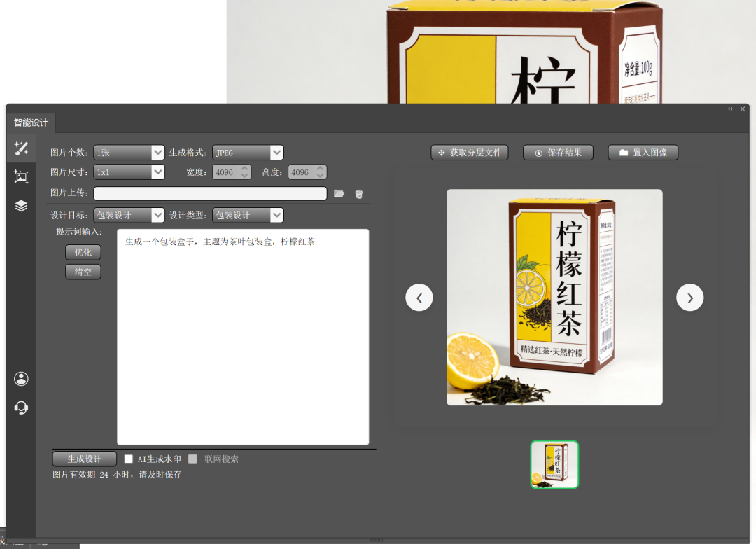Toggle the 联网搜索 checkbox

[193, 459]
